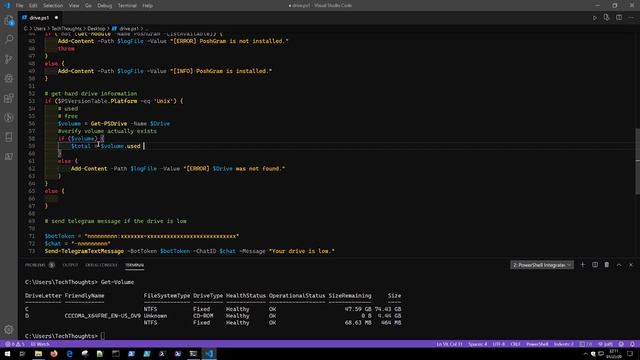
Task: Open the editor More Actions ellipsis
Action: pos(631,18)
